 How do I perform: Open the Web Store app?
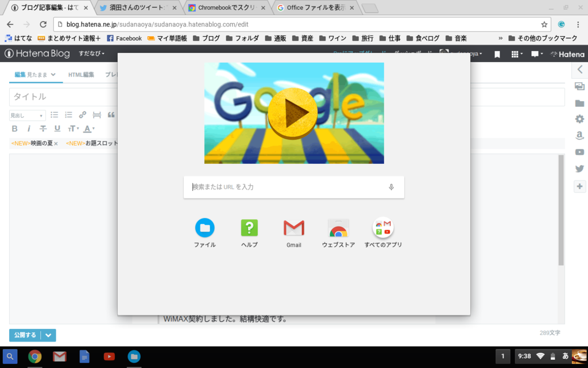tap(338, 233)
